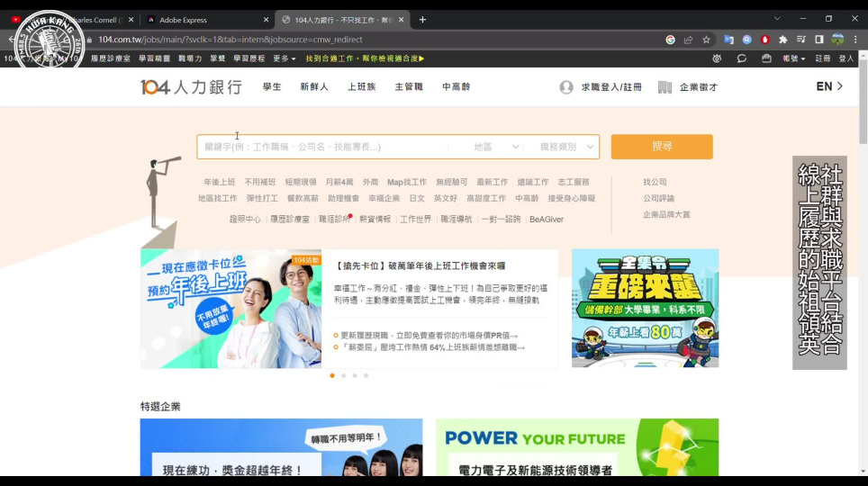This screenshot has width=868, height=486.
Task: Open the Google Translate extension icon
Action: tap(729, 40)
